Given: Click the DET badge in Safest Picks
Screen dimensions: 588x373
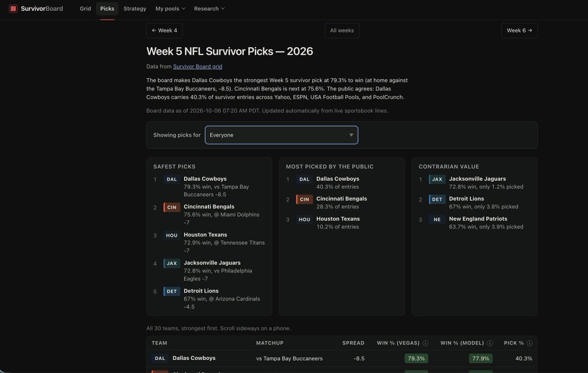Looking at the screenshot, I should tap(171, 291).
